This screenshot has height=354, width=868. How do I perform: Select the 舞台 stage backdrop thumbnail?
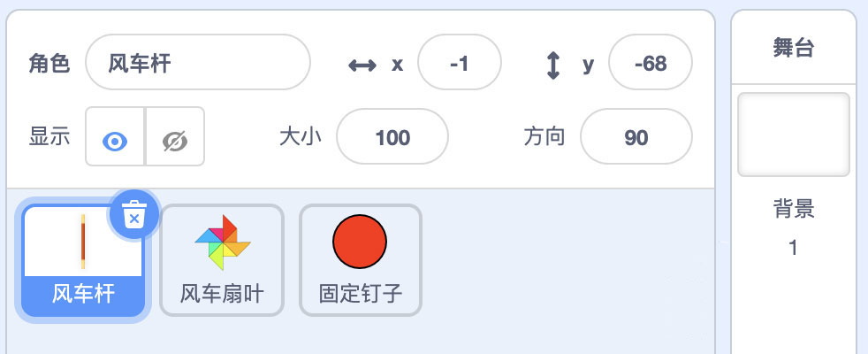click(x=793, y=134)
